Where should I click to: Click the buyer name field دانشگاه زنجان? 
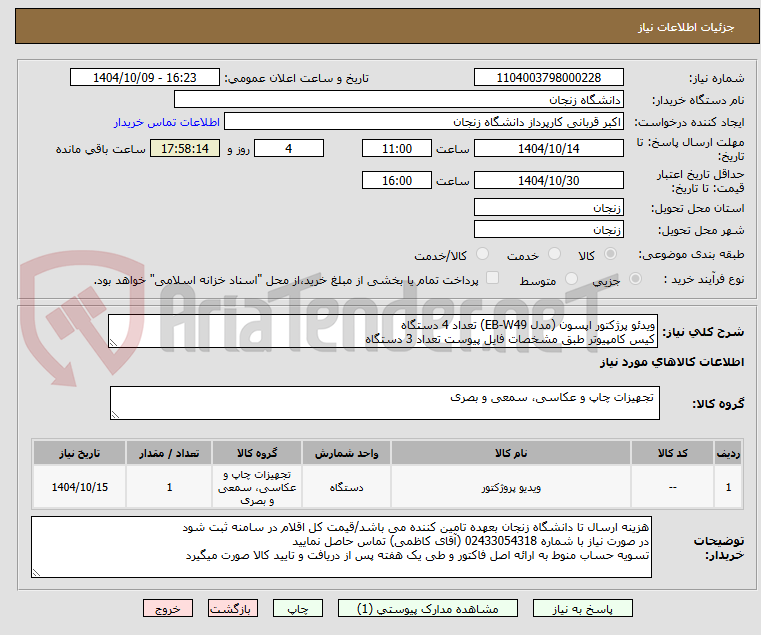pos(398,100)
